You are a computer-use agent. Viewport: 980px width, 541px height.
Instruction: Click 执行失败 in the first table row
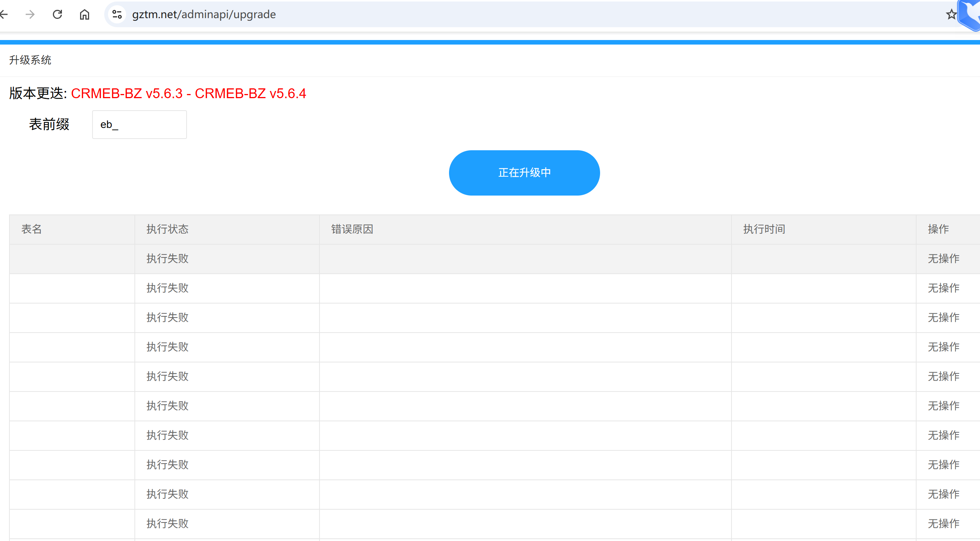[x=167, y=259]
